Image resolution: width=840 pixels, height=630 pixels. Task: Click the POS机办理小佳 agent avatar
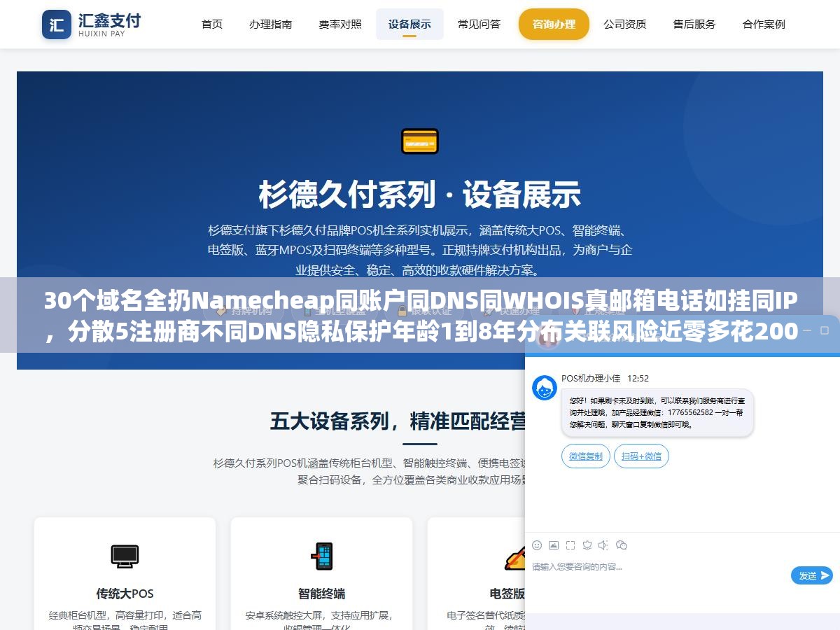click(545, 388)
